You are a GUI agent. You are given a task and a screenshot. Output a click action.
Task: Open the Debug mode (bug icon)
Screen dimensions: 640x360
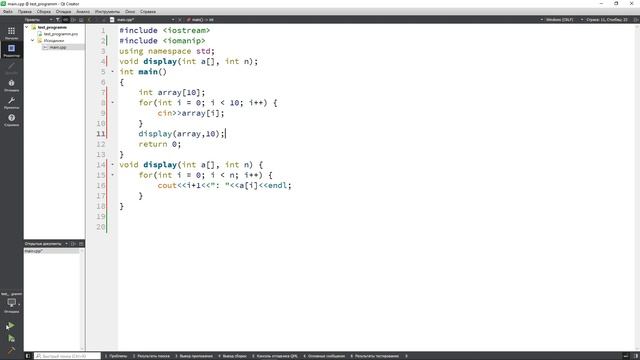click(x=11, y=85)
